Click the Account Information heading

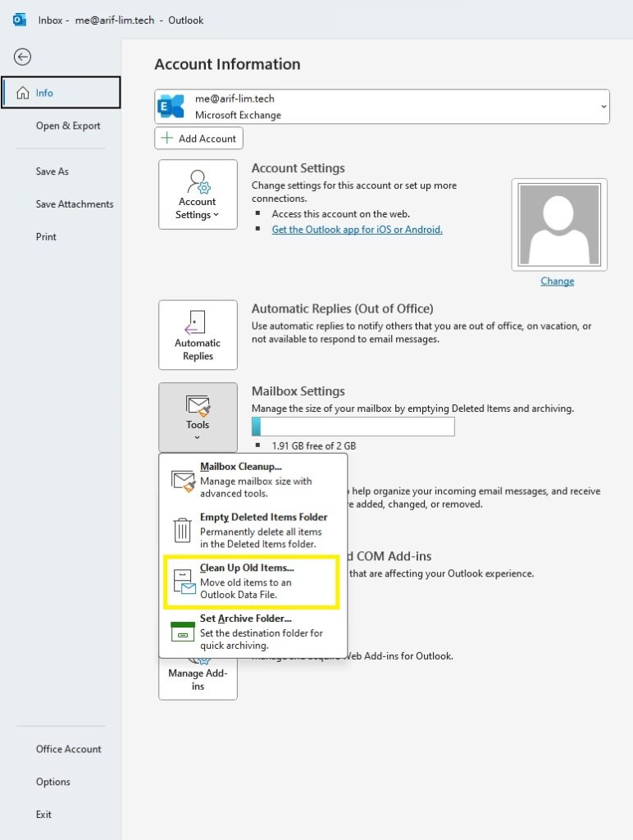click(227, 64)
